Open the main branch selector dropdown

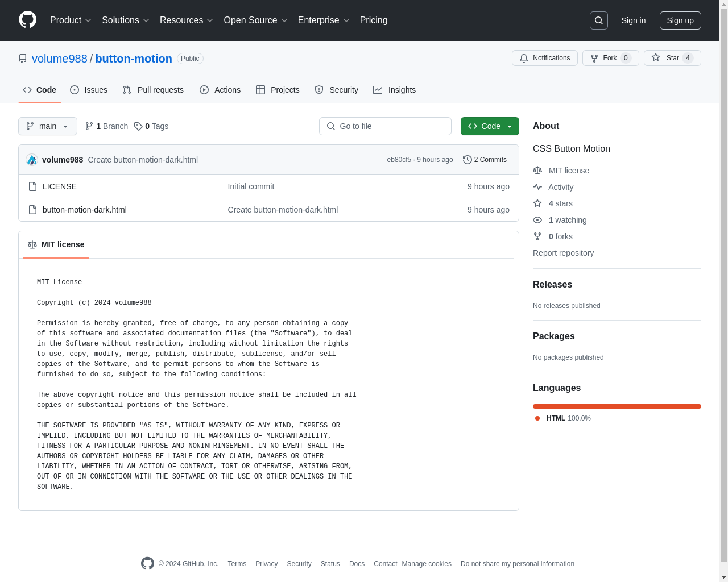point(48,126)
